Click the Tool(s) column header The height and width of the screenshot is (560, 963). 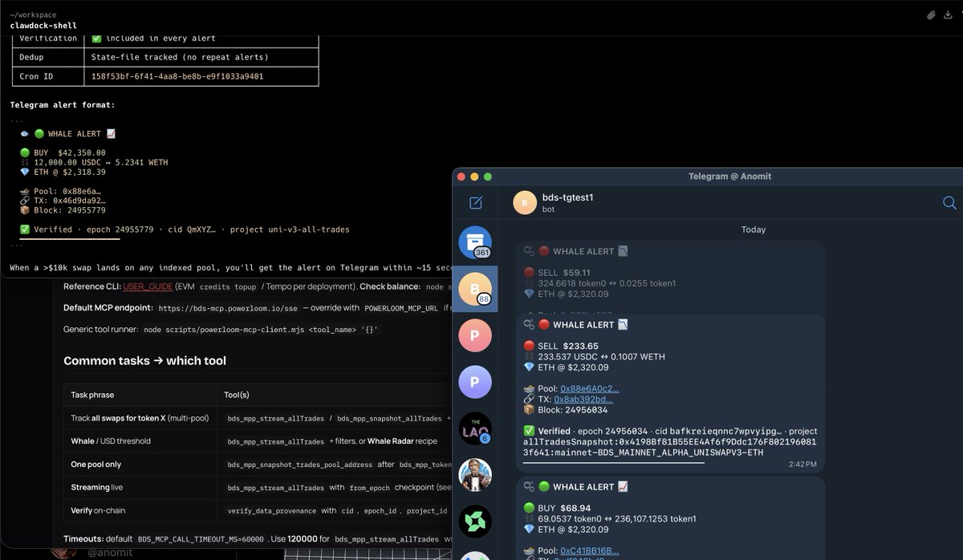pos(236,395)
